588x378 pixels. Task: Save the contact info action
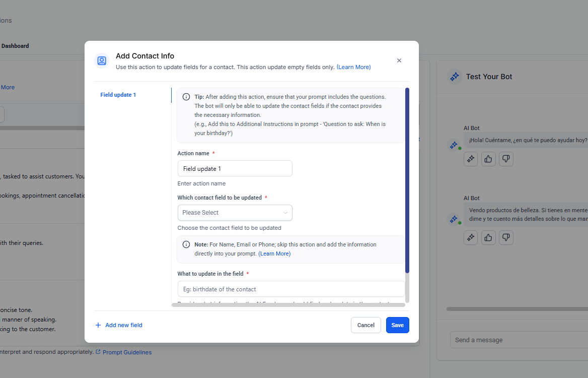pos(397,325)
